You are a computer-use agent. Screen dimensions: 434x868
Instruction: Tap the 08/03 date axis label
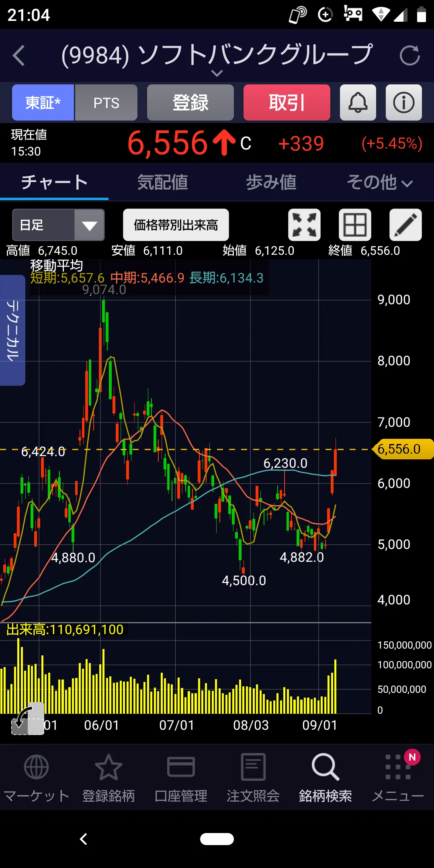(x=251, y=725)
